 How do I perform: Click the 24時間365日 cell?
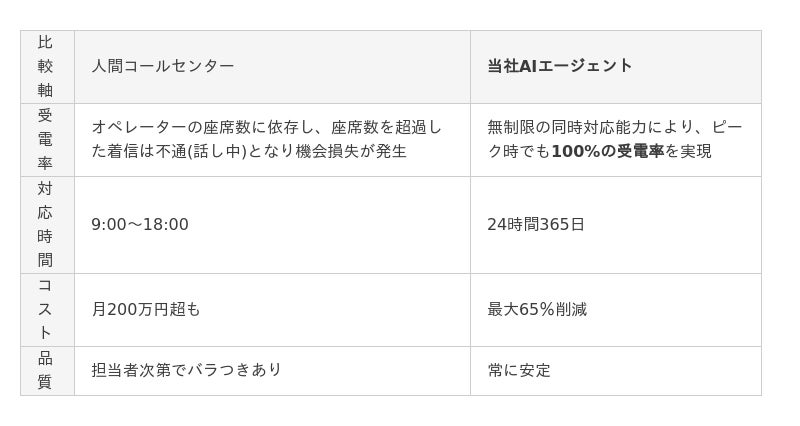[616, 225]
